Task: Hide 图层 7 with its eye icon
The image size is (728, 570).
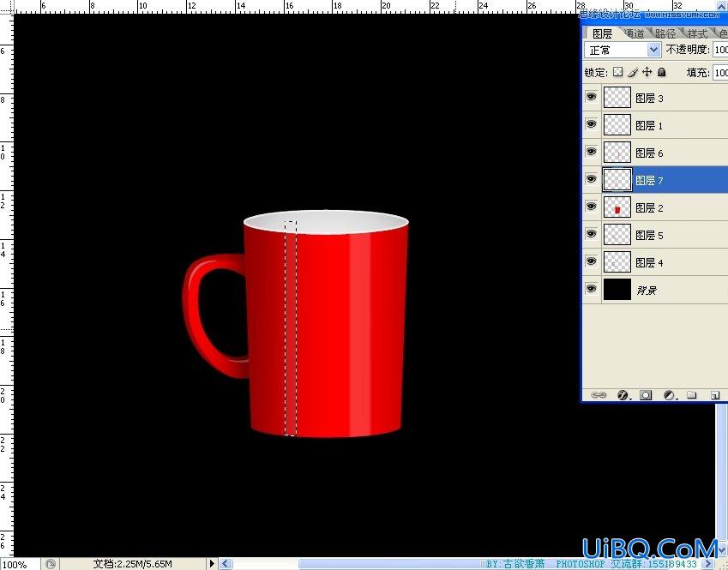Action: coord(591,178)
